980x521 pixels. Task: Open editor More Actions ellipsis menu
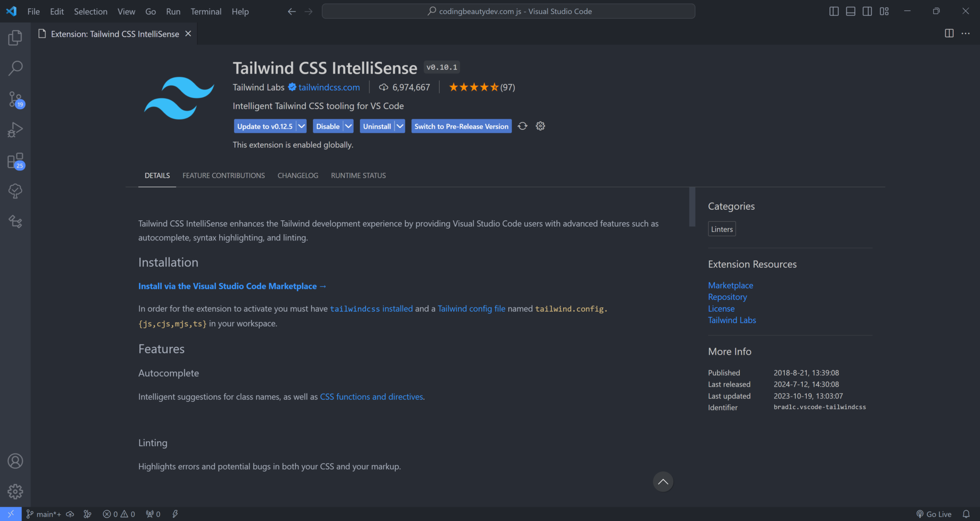point(966,34)
